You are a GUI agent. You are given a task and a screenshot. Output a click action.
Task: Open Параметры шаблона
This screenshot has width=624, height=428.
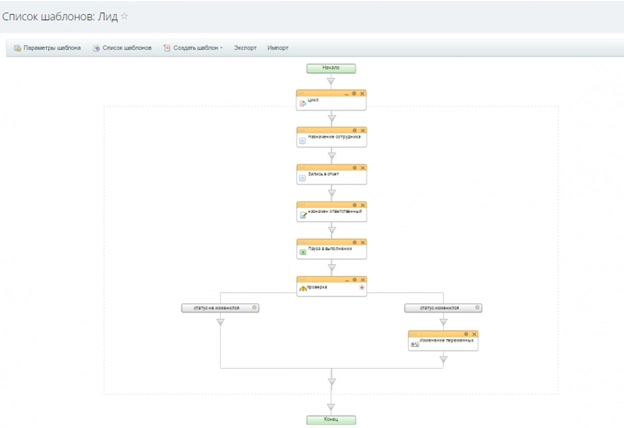point(48,48)
